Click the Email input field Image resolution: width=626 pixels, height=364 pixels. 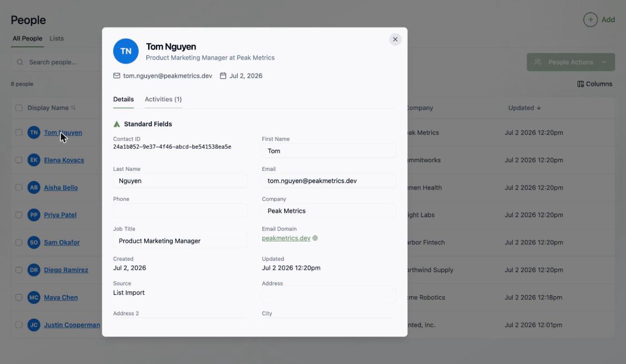pos(329,181)
